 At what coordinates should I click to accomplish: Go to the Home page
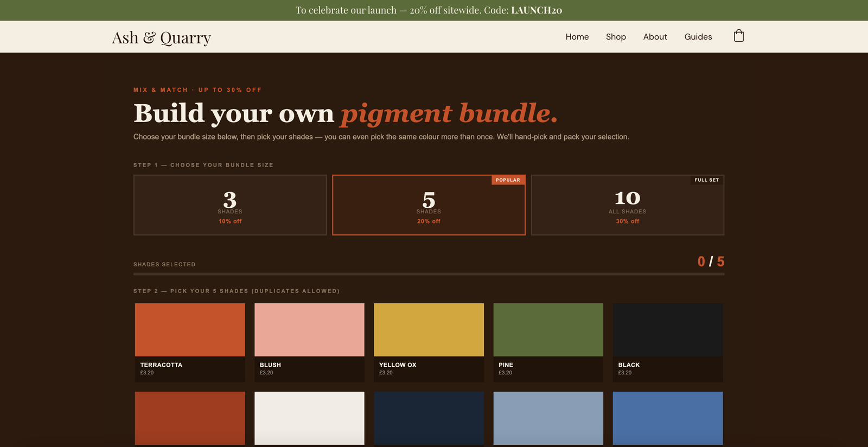577,37
